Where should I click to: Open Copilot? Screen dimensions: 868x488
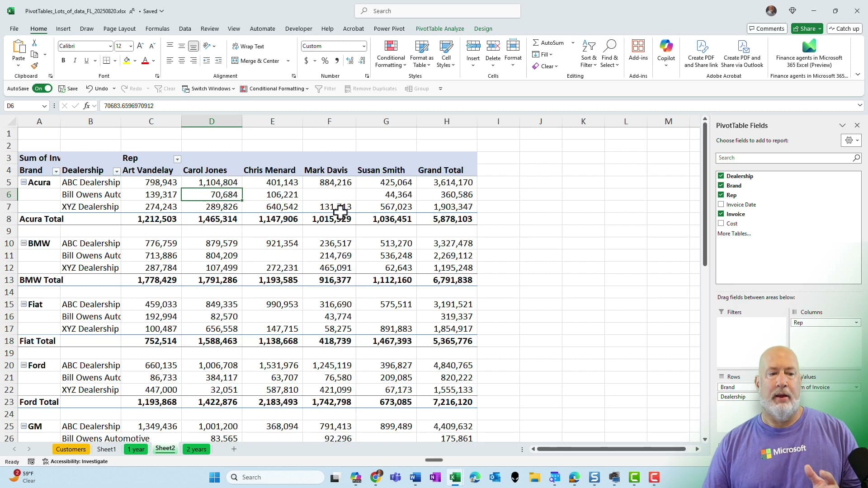pyautogui.click(x=666, y=51)
